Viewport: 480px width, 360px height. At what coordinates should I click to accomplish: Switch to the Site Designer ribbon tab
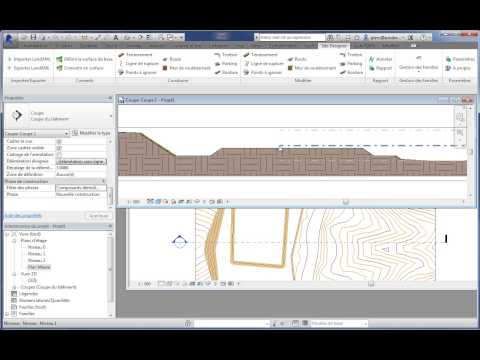[x=334, y=46]
